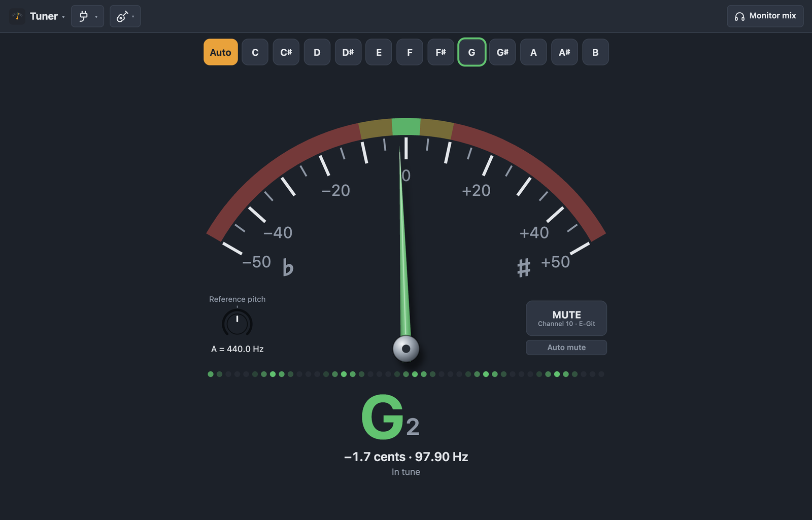Click the "−50" gauge label
The image size is (812, 520).
[257, 262]
